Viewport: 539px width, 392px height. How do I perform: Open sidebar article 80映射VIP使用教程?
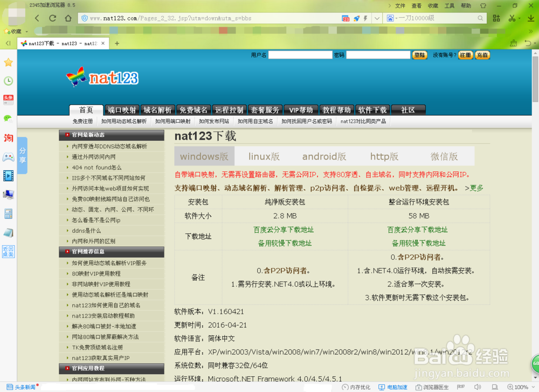pos(96,274)
